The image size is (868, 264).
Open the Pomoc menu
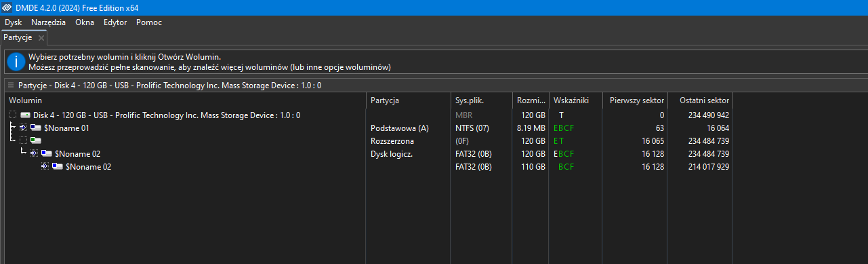pos(149,22)
